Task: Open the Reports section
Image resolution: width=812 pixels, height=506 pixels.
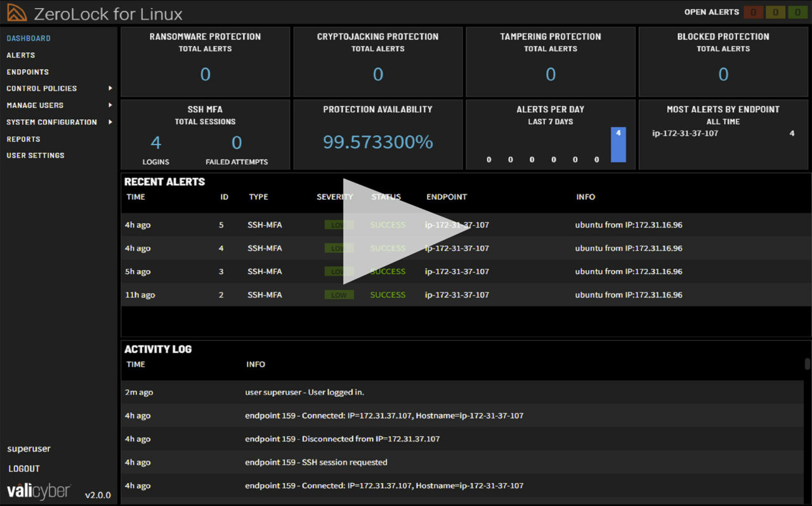Action: tap(23, 139)
